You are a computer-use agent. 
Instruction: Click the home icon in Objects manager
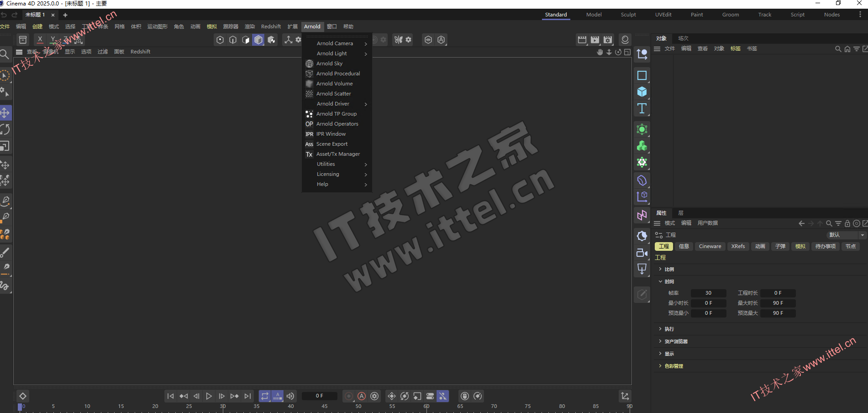pyautogui.click(x=847, y=49)
